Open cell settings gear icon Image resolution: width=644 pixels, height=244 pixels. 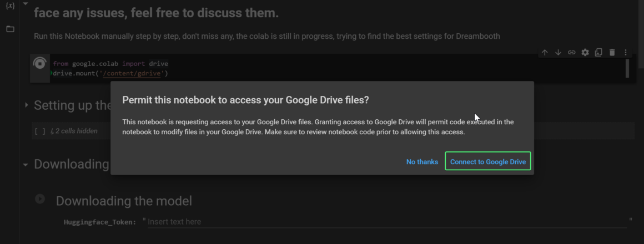pos(585,53)
